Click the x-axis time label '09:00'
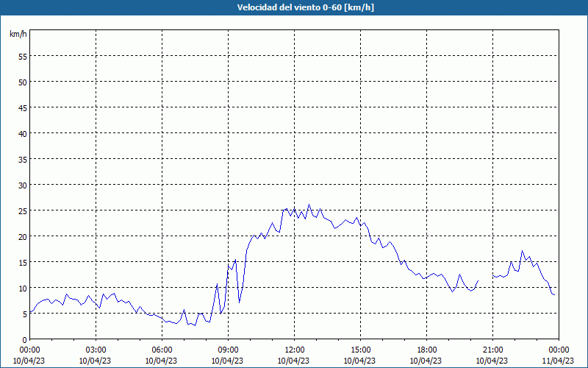 click(x=228, y=350)
